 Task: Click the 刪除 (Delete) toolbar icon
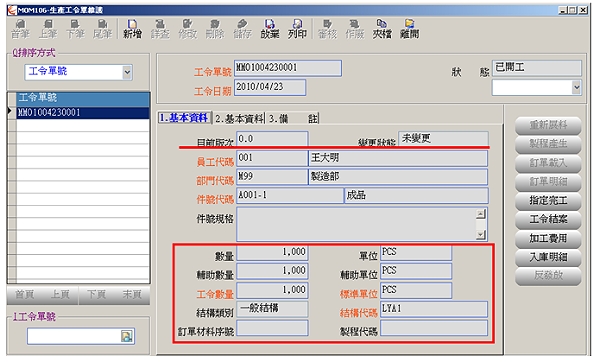tap(215, 29)
